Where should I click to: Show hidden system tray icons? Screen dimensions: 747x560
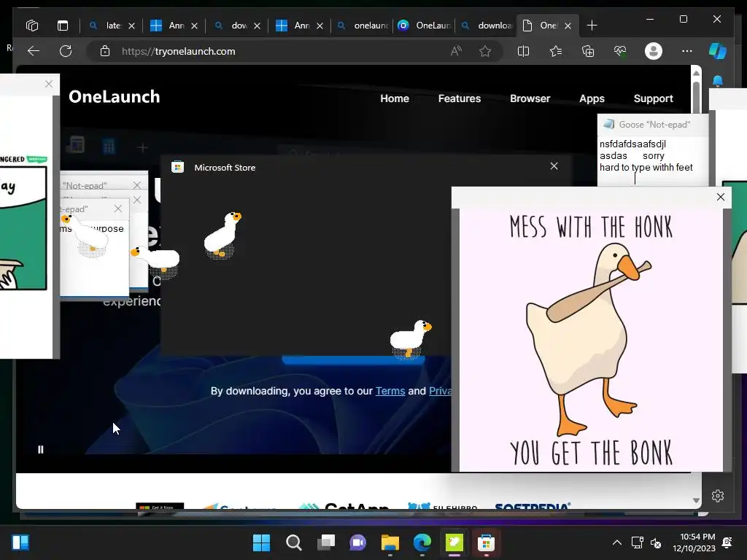616,542
